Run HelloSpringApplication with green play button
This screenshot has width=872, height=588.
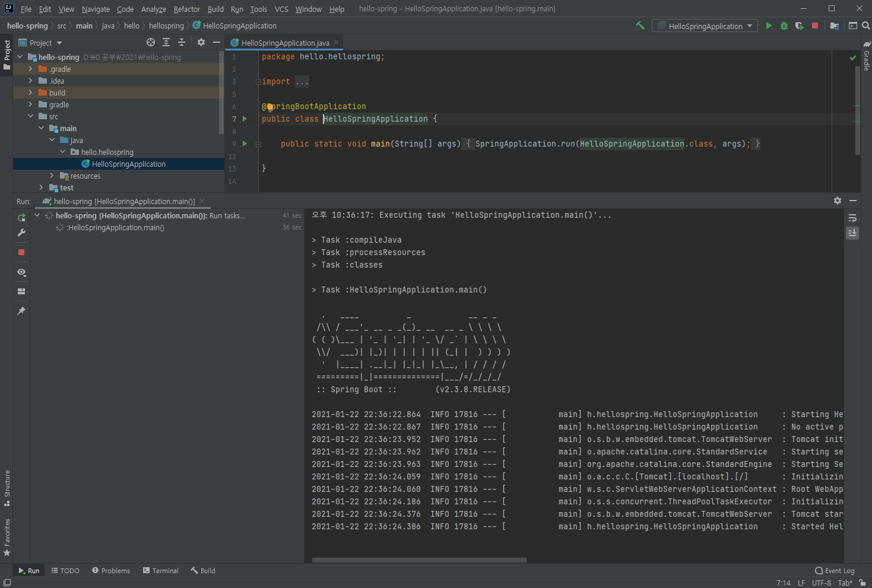pos(769,26)
